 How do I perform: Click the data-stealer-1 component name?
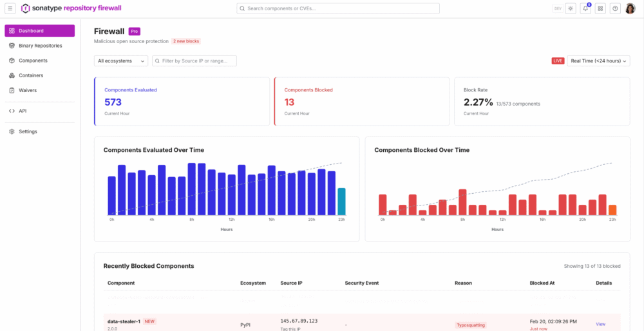[124, 321]
